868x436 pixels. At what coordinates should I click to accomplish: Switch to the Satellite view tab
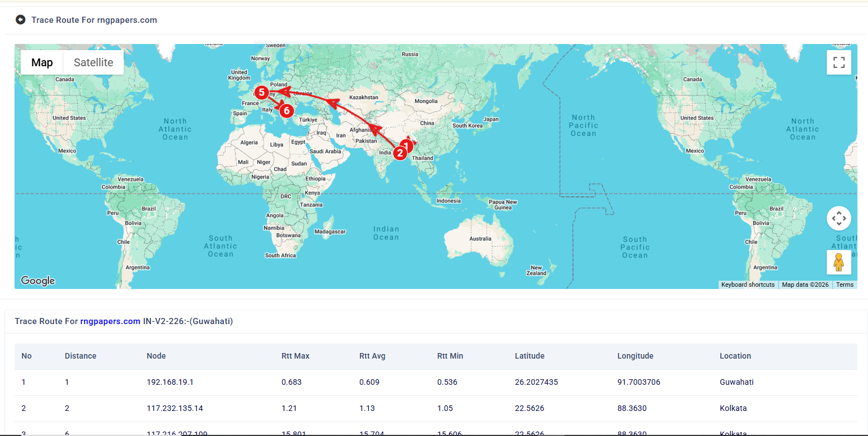[x=94, y=62]
